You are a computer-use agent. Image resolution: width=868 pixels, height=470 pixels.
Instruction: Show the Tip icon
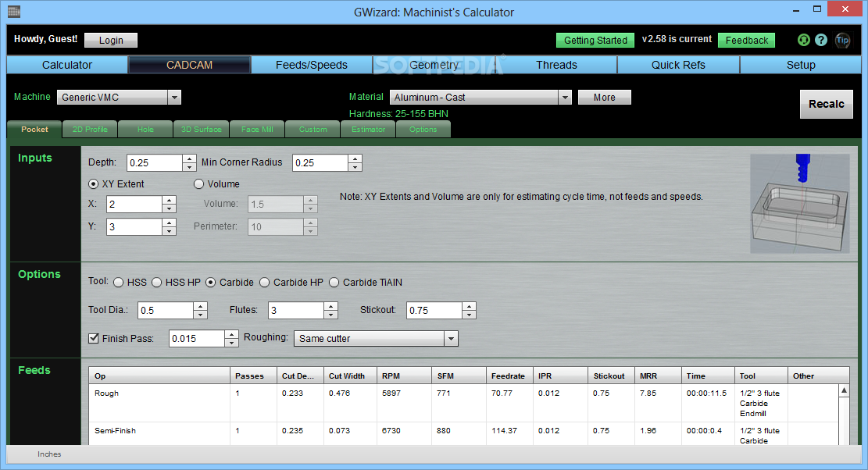tap(842, 40)
